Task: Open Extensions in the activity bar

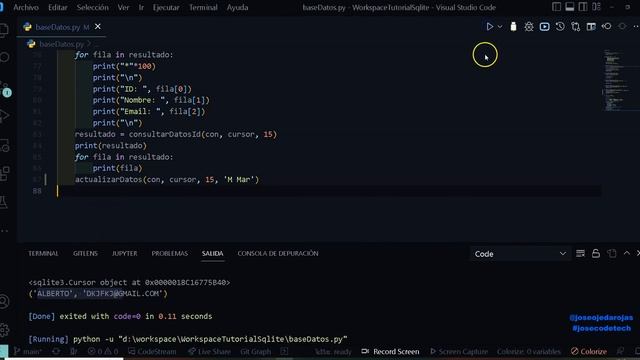Action: (4, 173)
